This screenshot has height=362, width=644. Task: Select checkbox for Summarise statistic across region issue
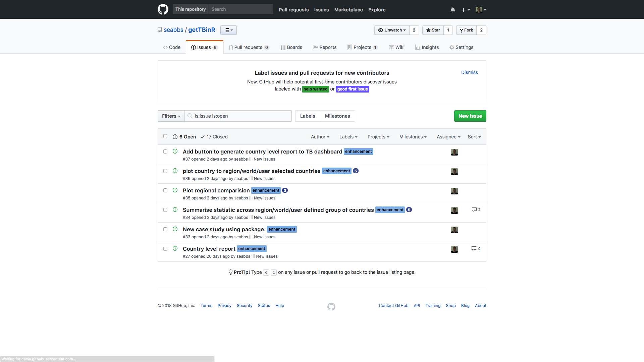[165, 210]
